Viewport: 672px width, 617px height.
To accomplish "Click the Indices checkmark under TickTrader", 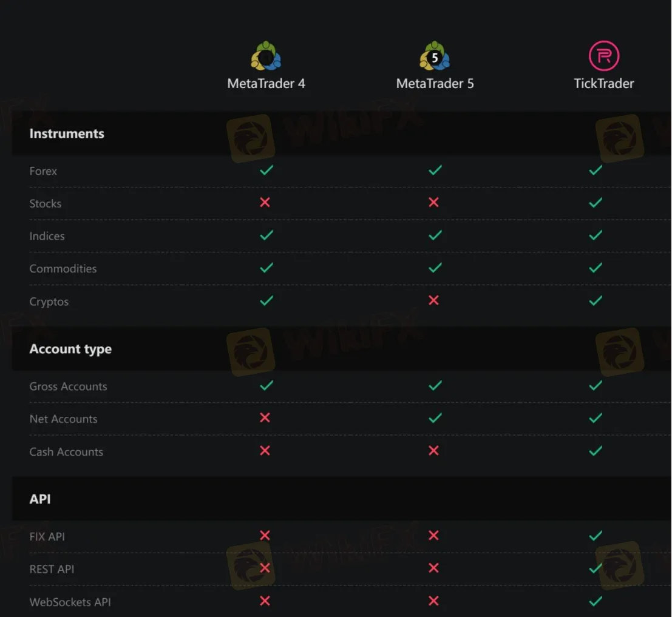I will pyautogui.click(x=595, y=235).
